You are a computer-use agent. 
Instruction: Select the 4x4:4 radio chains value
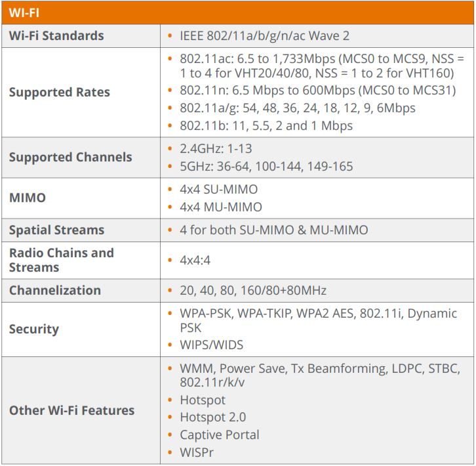pyautogui.click(x=195, y=260)
